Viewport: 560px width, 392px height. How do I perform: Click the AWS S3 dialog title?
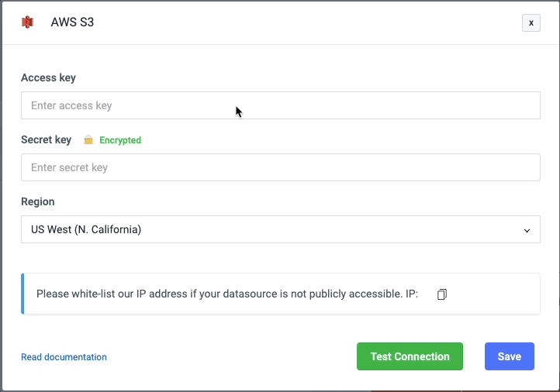pos(72,22)
